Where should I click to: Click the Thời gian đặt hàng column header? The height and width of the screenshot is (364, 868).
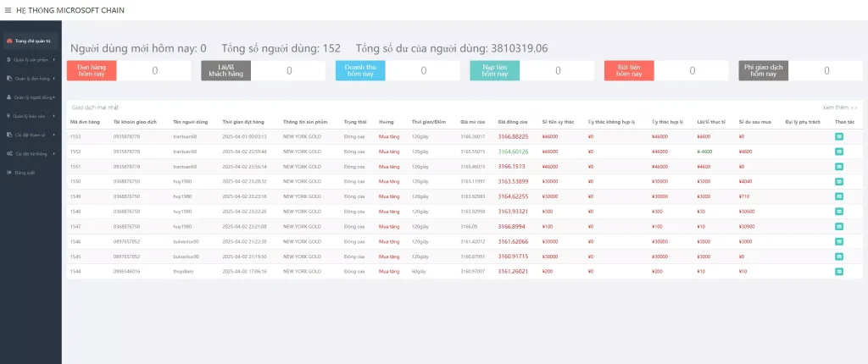pyautogui.click(x=243, y=122)
